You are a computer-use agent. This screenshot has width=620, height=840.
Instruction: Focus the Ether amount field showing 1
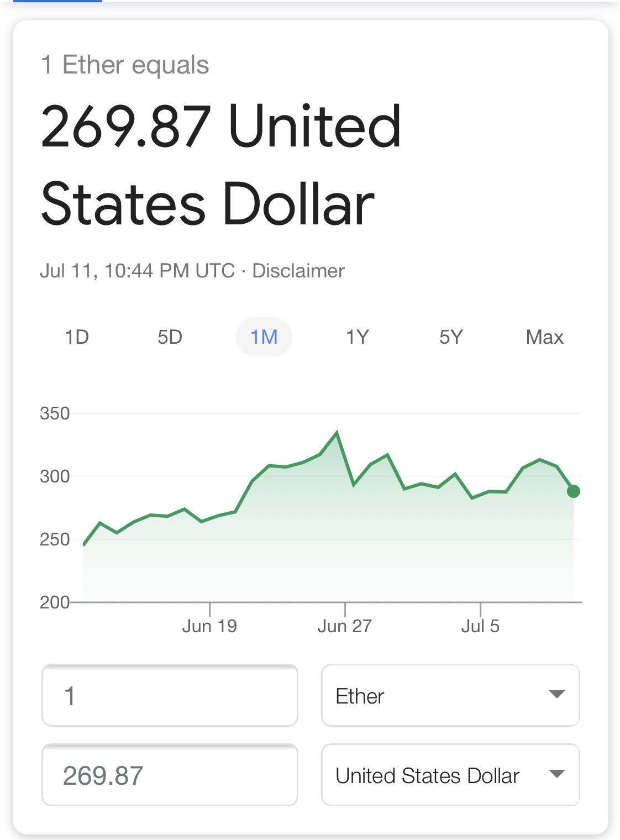[170, 695]
